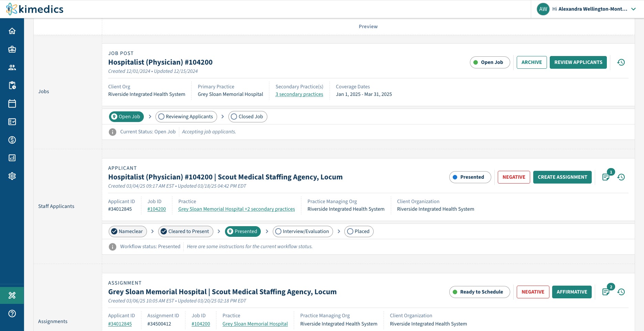Click NEGATIVE on the Assignment card
Viewport: 644px width, 331px height.
[x=533, y=292]
